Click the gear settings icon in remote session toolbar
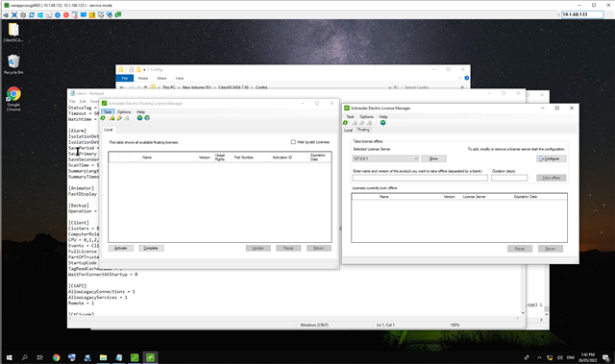615x364 pixels. tap(23, 15)
